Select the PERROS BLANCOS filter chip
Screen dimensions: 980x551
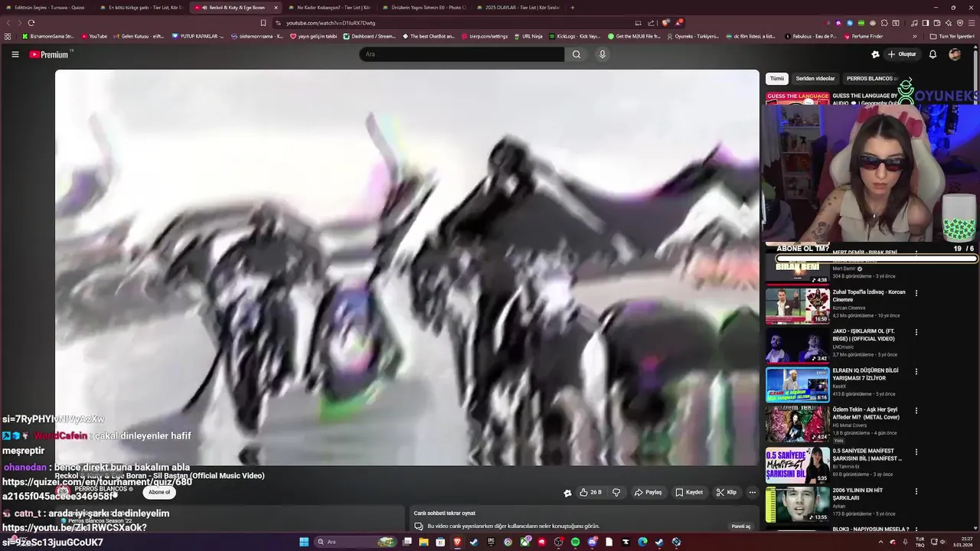[871, 79]
